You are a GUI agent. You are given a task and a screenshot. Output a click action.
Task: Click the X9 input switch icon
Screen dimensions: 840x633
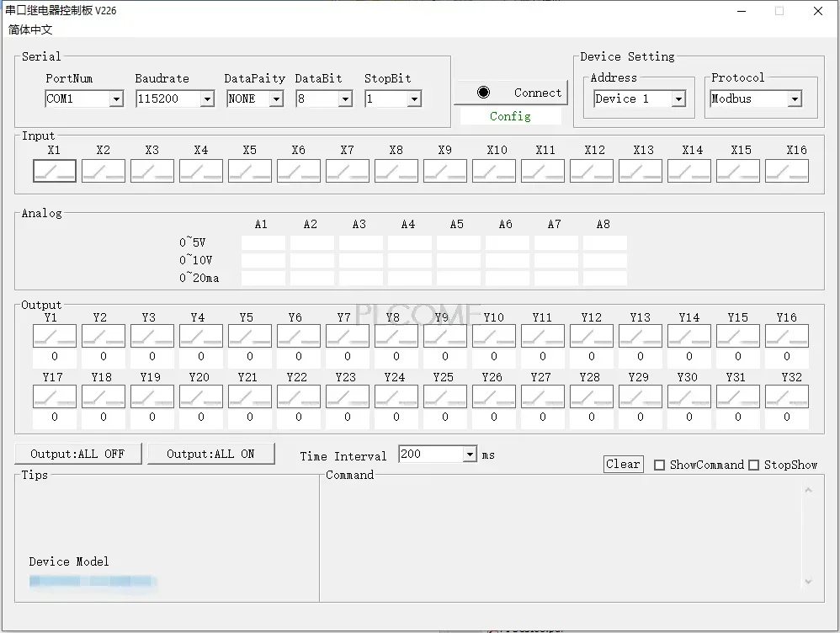coord(445,171)
